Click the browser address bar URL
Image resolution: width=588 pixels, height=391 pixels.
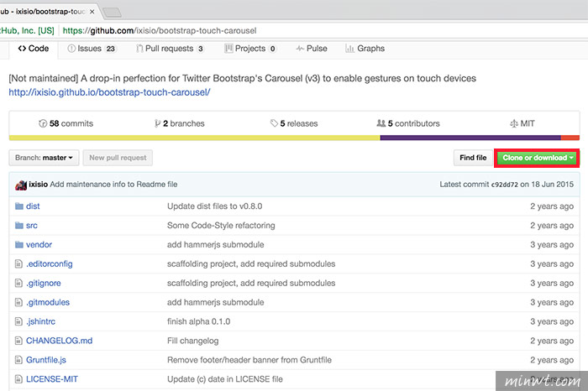(x=160, y=31)
